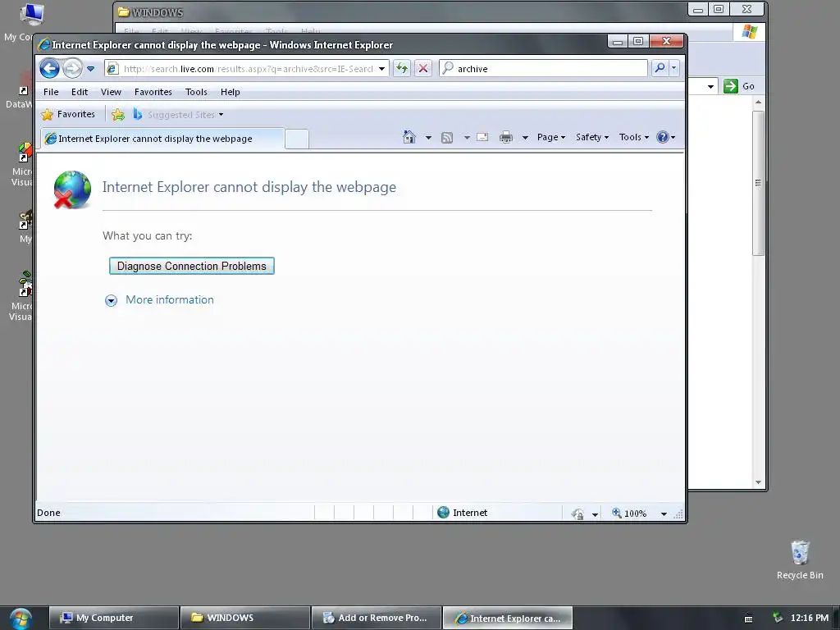Image resolution: width=840 pixels, height=630 pixels.
Task: Click the Internet Explorer title bar icon
Action: [44, 45]
